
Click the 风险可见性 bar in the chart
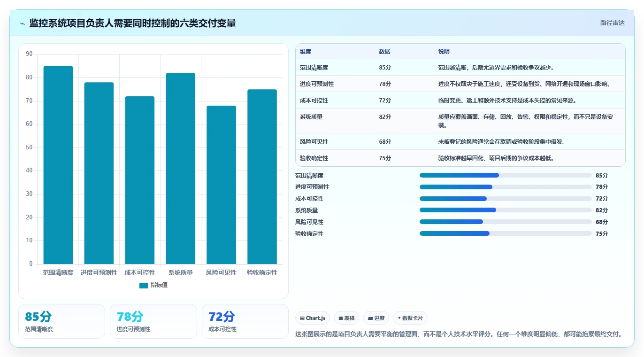[222, 185]
